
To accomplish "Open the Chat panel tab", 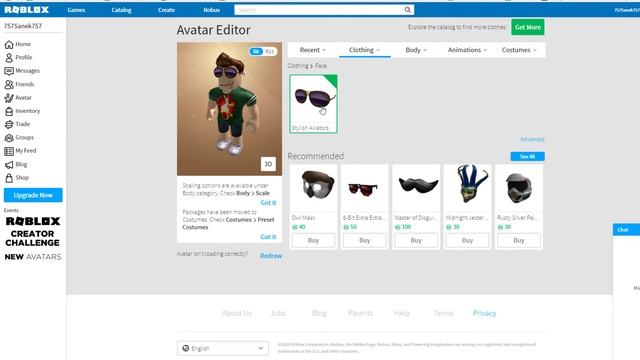I will [626, 230].
